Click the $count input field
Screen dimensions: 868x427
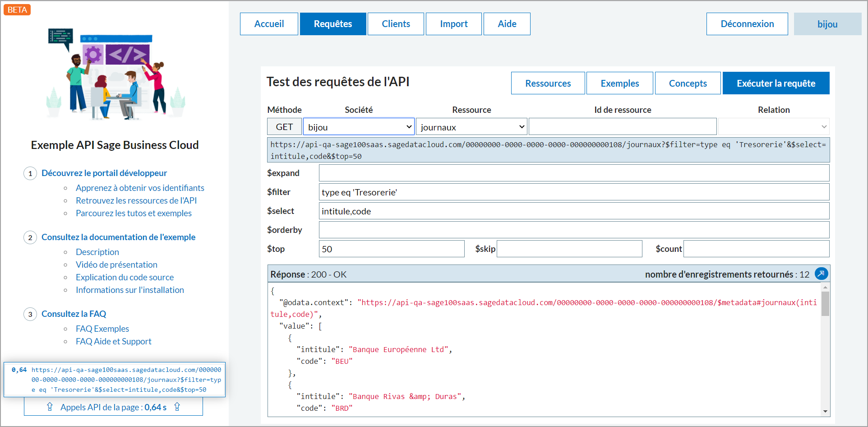click(756, 249)
